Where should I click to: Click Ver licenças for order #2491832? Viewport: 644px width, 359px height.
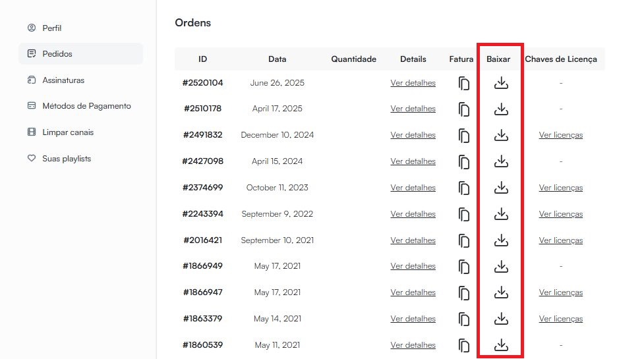click(560, 135)
